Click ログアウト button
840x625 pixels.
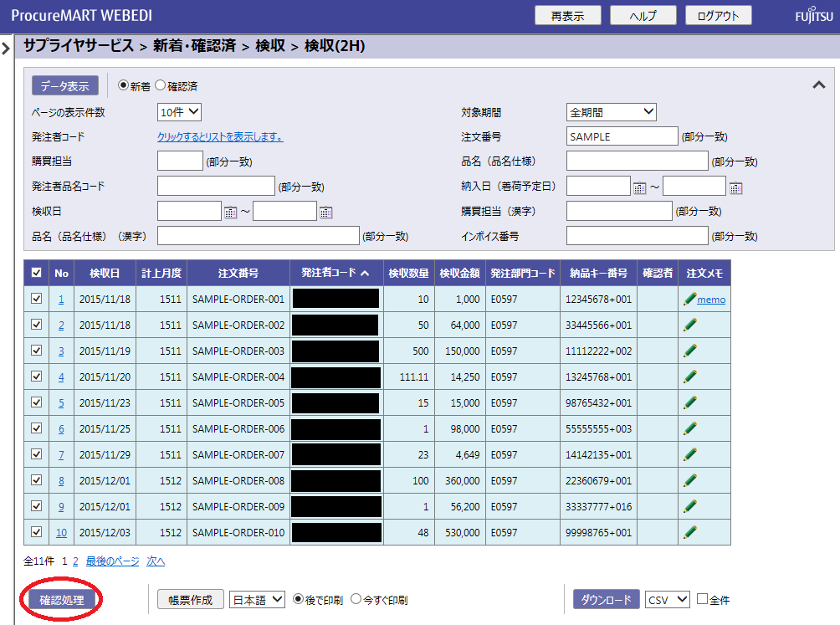coord(719,16)
